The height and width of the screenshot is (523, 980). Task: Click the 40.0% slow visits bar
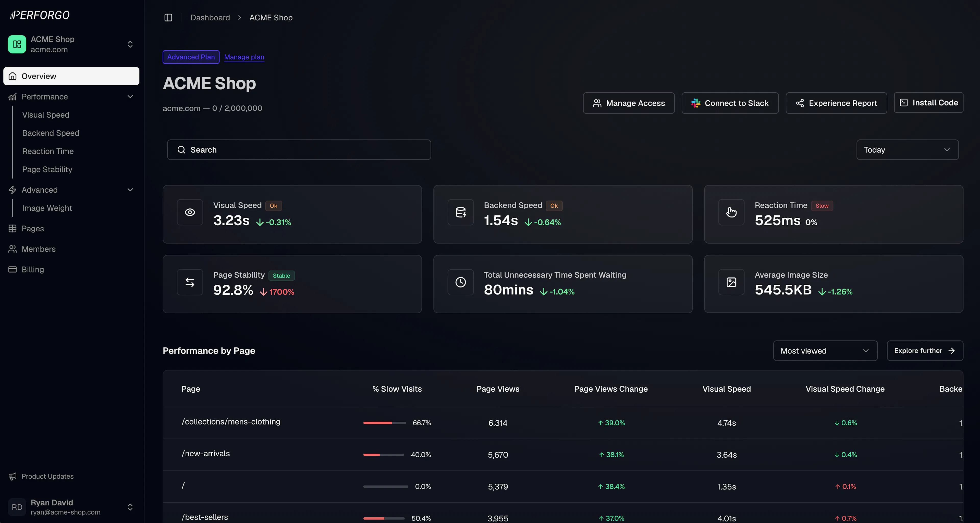[384, 455]
